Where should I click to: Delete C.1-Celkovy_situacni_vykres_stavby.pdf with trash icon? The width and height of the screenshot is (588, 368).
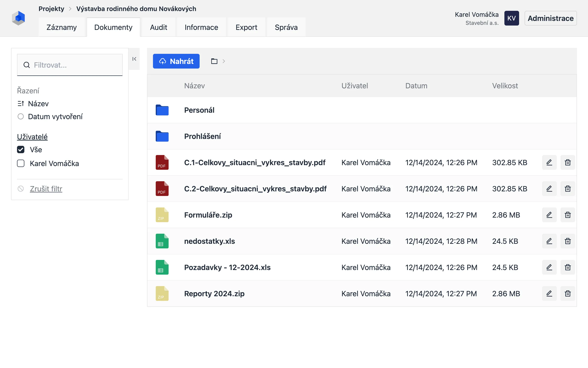568,162
